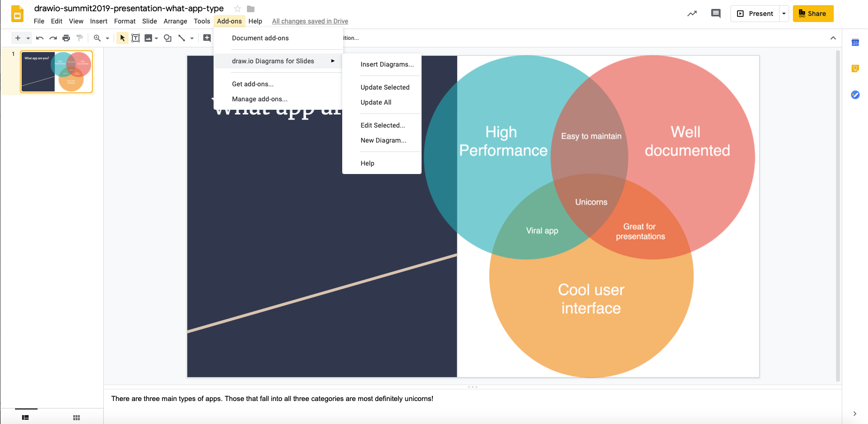
Task: Click the yellow Share button
Action: coord(813,14)
